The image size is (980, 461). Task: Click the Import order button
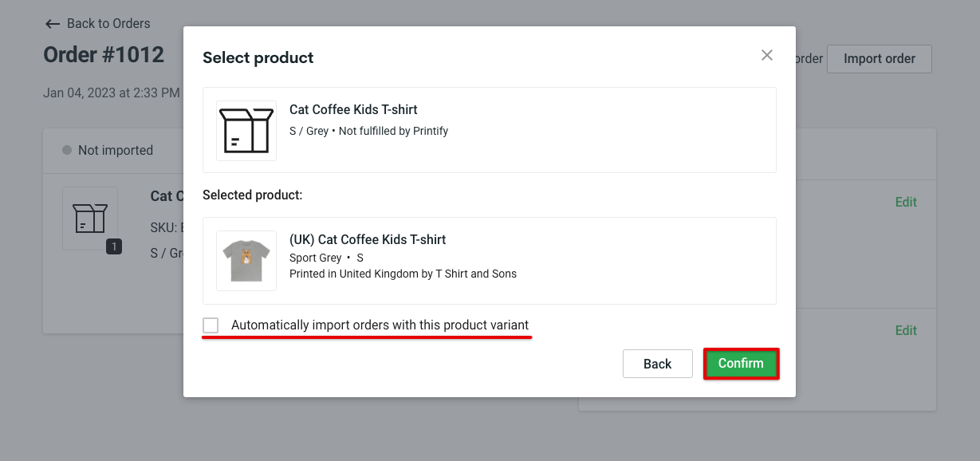[879, 58]
